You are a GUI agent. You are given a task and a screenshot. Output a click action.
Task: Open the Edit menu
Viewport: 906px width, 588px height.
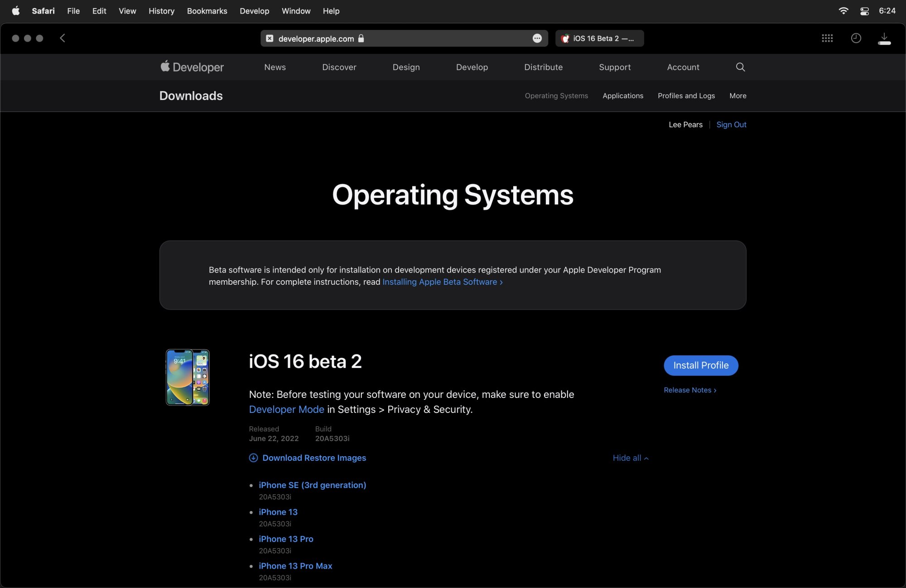click(99, 11)
